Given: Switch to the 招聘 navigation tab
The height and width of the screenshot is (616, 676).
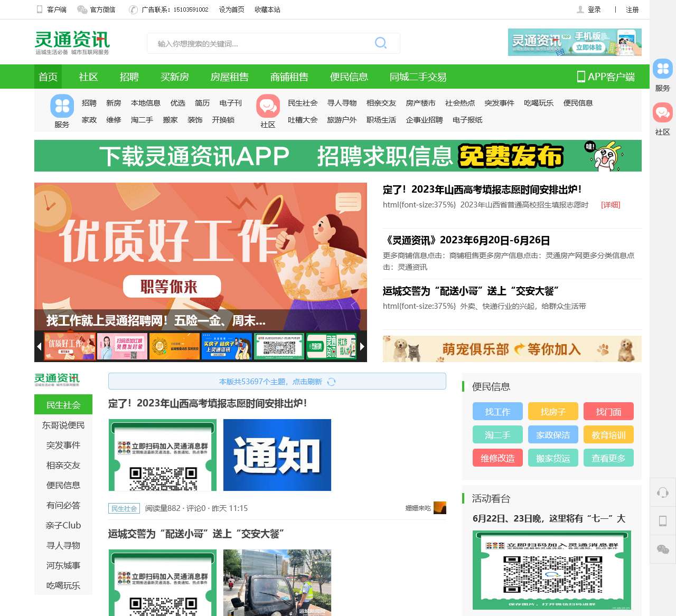Looking at the screenshot, I should [x=129, y=77].
